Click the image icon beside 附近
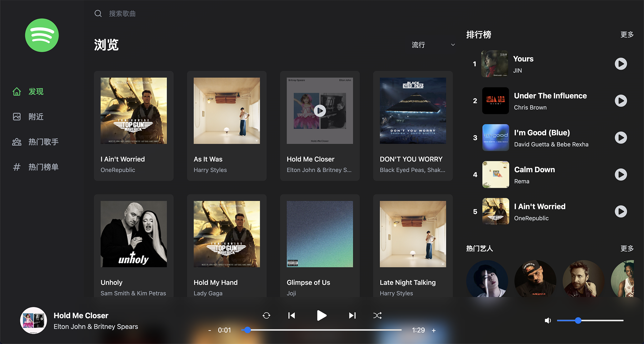The width and height of the screenshot is (644, 344). pyautogui.click(x=17, y=117)
